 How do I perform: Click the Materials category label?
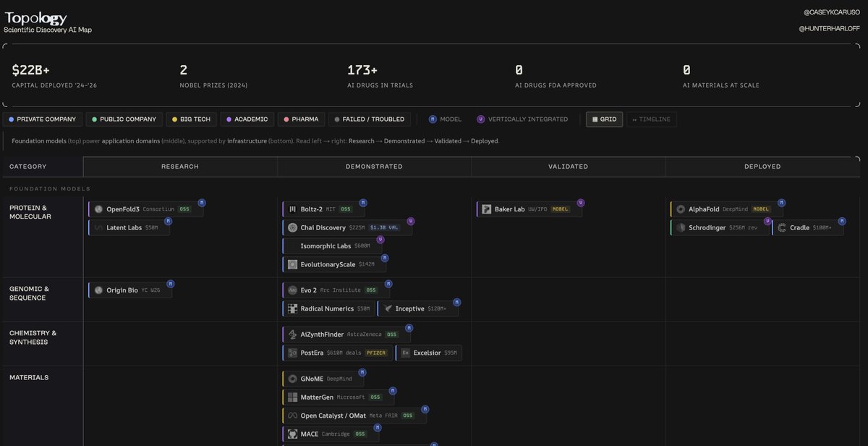tap(29, 377)
